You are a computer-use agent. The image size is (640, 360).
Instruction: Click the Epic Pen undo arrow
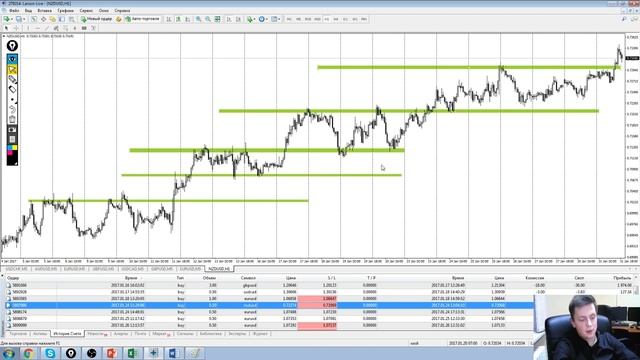point(12,110)
